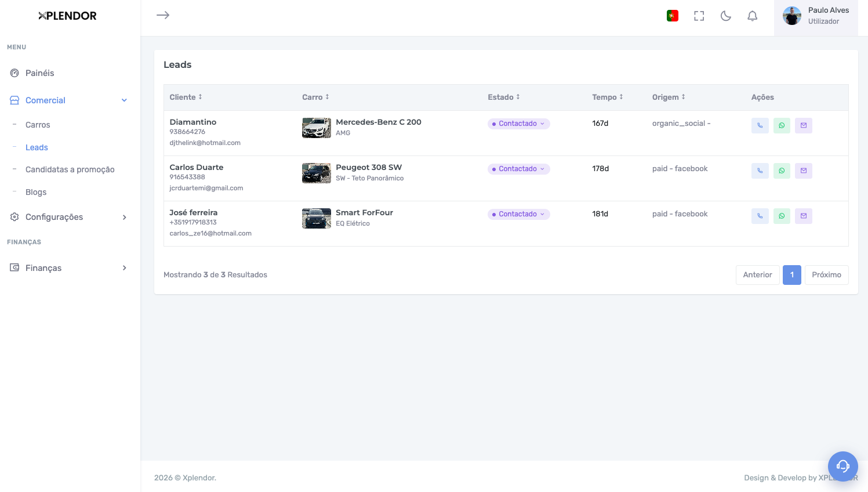Open Candidatas a promoção submenu
This screenshot has height=492, width=868.
click(70, 169)
